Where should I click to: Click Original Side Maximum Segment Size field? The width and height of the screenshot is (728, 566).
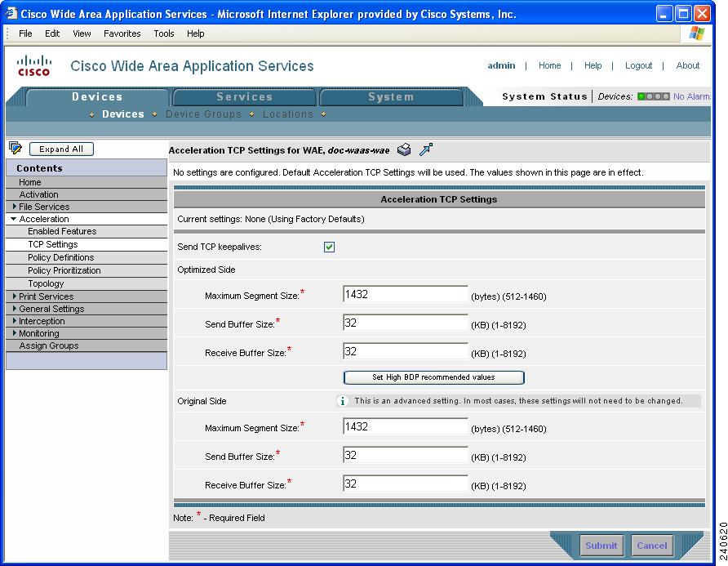[406, 426]
